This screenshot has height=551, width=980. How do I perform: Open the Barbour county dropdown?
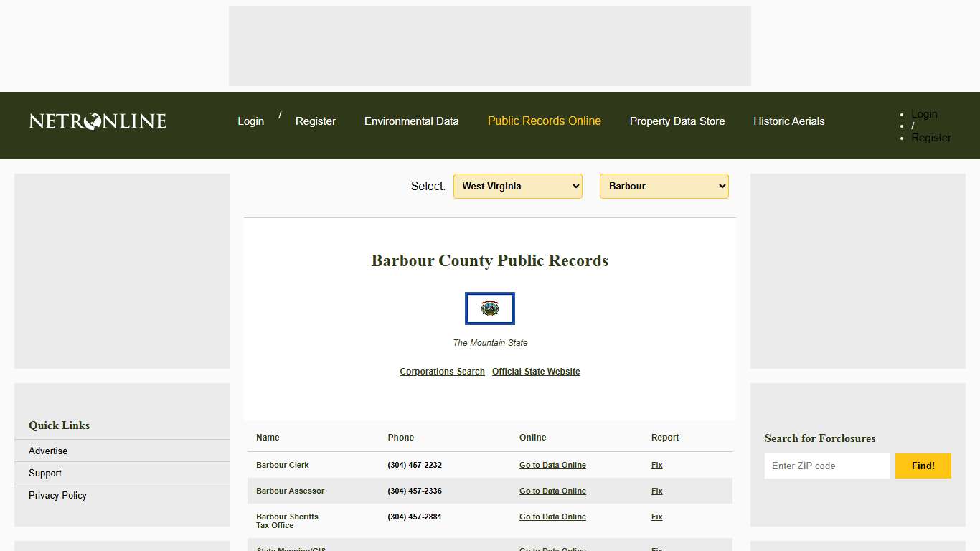pyautogui.click(x=663, y=186)
